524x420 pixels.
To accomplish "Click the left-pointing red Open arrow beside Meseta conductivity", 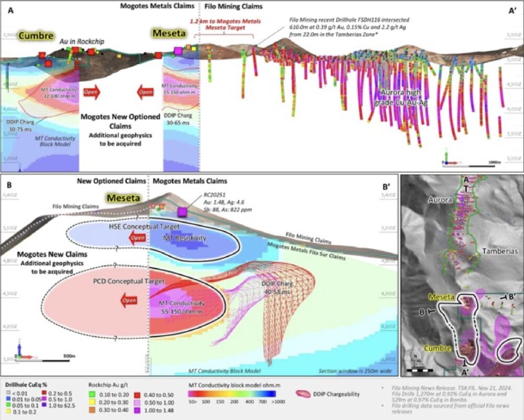I will pyautogui.click(x=145, y=92).
